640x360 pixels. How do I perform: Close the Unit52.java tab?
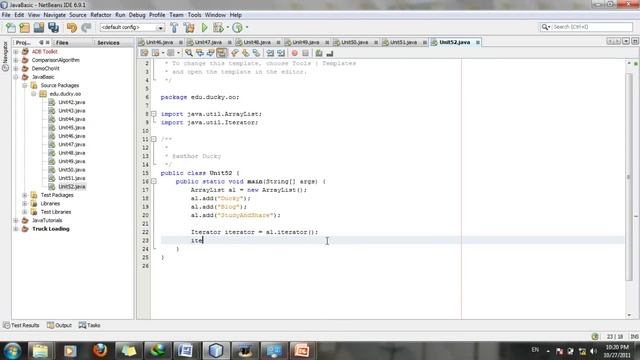tap(478, 42)
